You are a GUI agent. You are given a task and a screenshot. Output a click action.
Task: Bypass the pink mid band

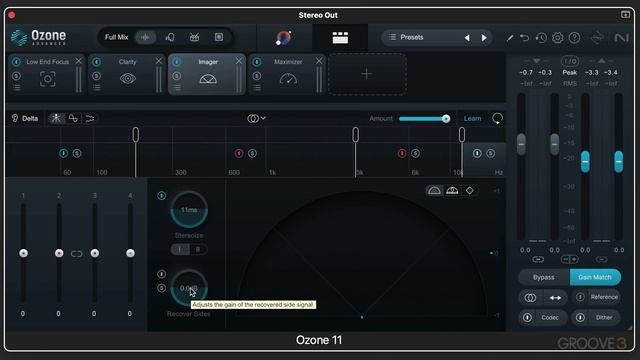[x=239, y=153]
